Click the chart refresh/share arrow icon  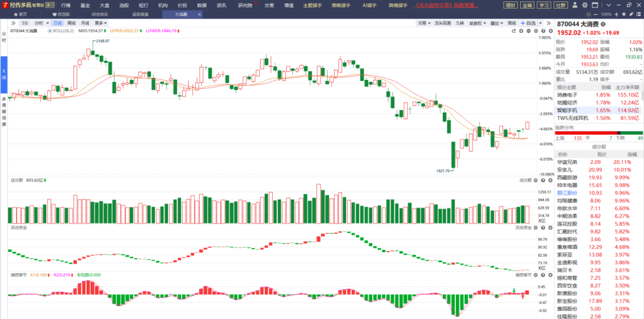514,31
